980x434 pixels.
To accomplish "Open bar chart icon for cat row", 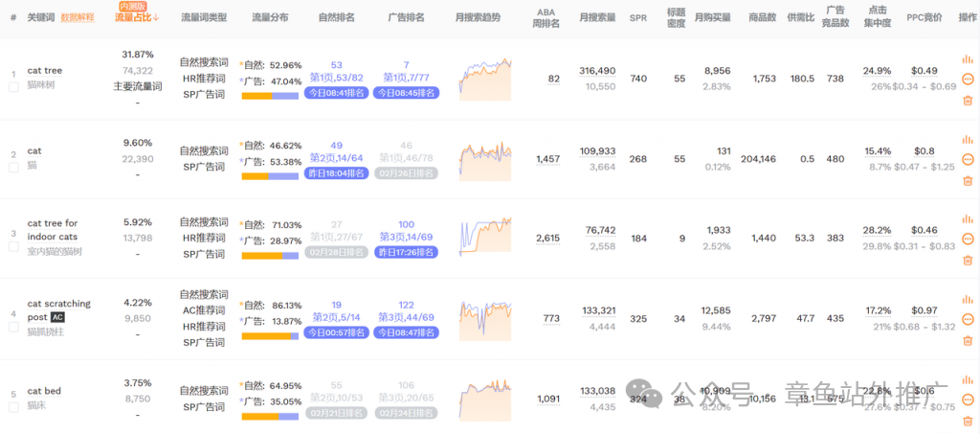I will (968, 139).
